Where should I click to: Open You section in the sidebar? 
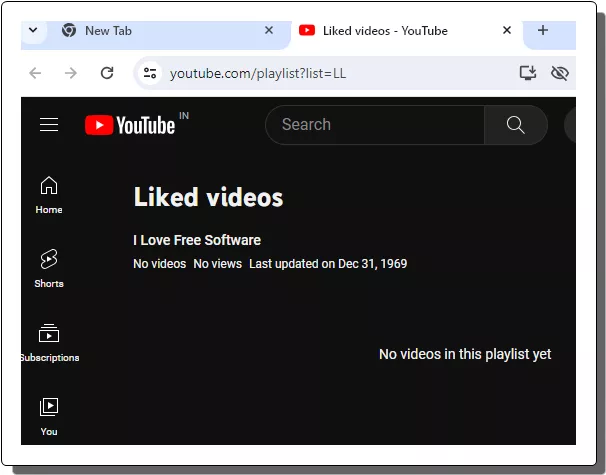click(49, 417)
